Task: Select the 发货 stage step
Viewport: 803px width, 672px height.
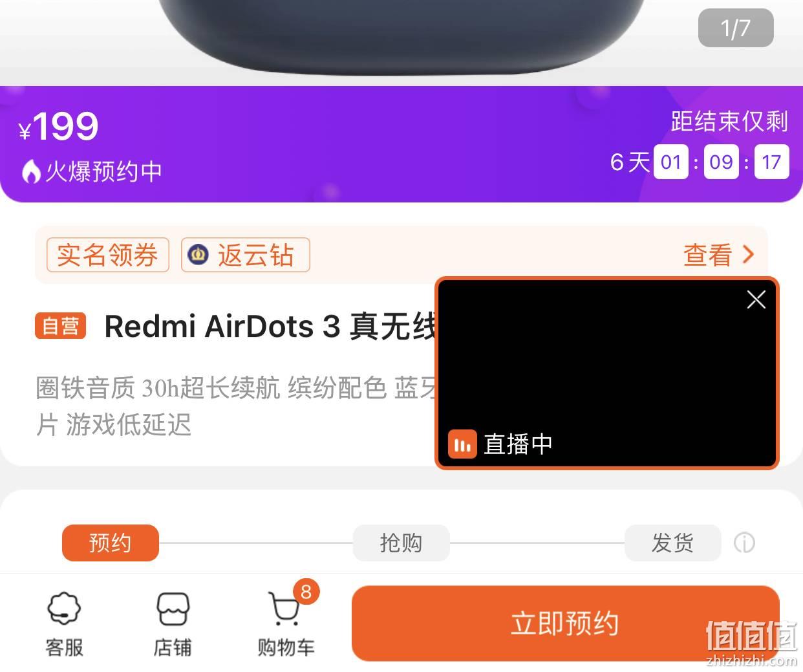Action: [672, 543]
